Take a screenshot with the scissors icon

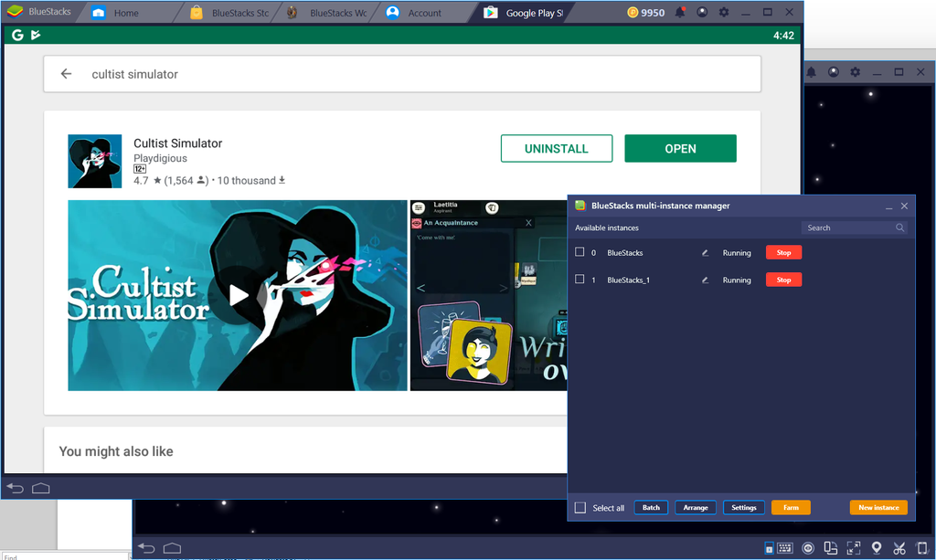(x=899, y=548)
